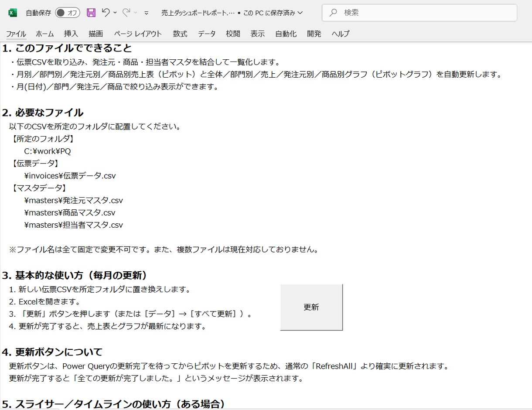Click the save disk icon

tap(91, 13)
